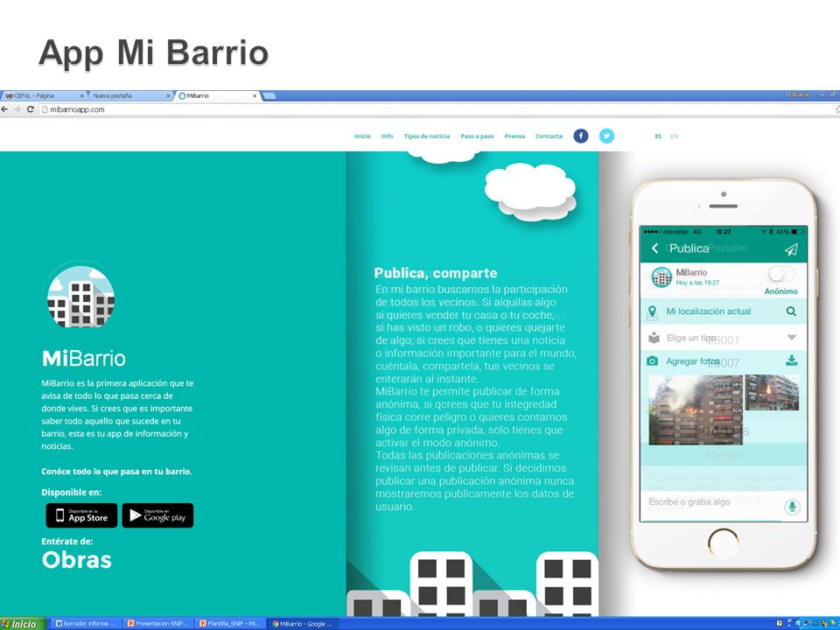This screenshot has width=840, height=630.
Task: Tap the camera icon beside Agregar fotos
Action: click(653, 361)
